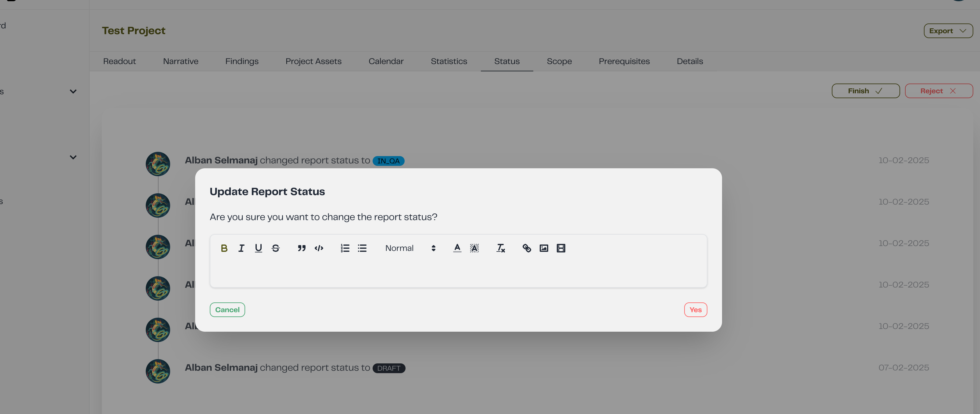Click the avatar beside the IN_QA status entry

158,164
